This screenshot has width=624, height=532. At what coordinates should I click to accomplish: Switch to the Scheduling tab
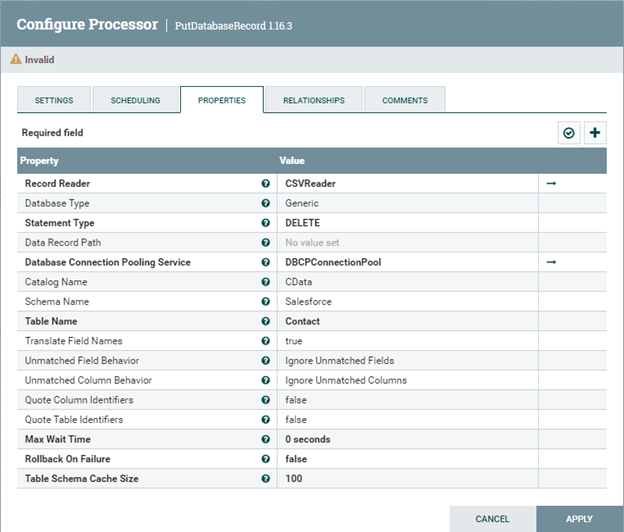(135, 101)
